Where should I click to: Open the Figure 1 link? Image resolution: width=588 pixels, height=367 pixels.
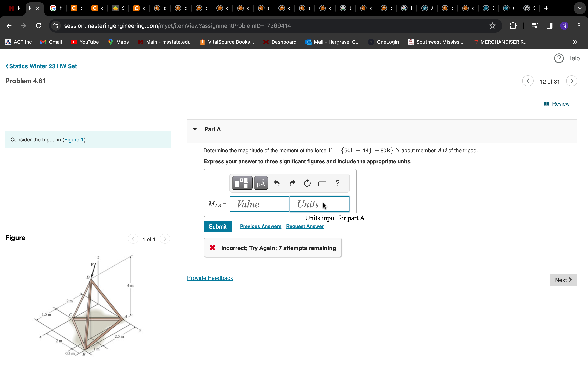pos(74,140)
